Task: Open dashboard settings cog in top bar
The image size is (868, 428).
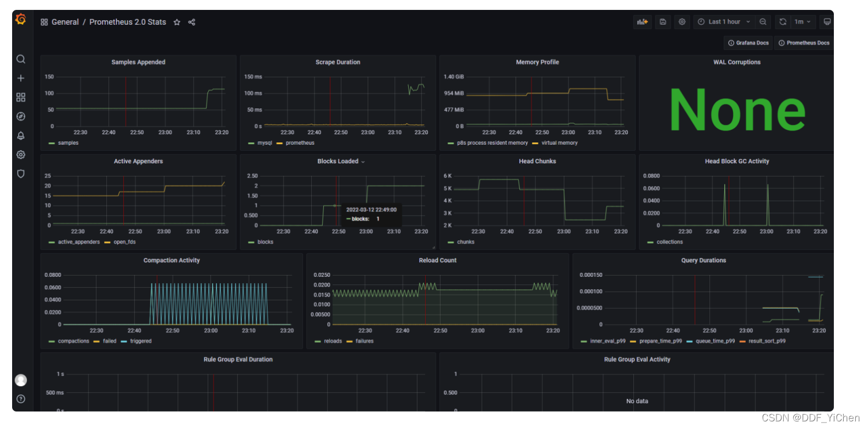Action: tap(682, 22)
